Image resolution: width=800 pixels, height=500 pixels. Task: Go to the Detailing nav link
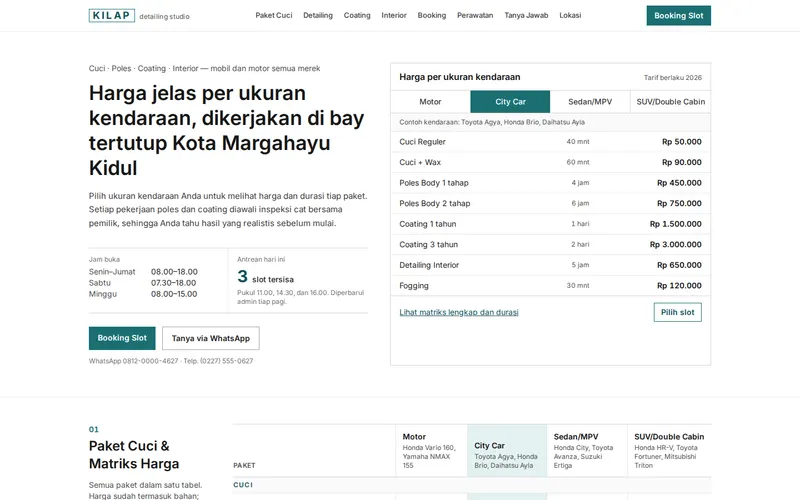point(318,15)
